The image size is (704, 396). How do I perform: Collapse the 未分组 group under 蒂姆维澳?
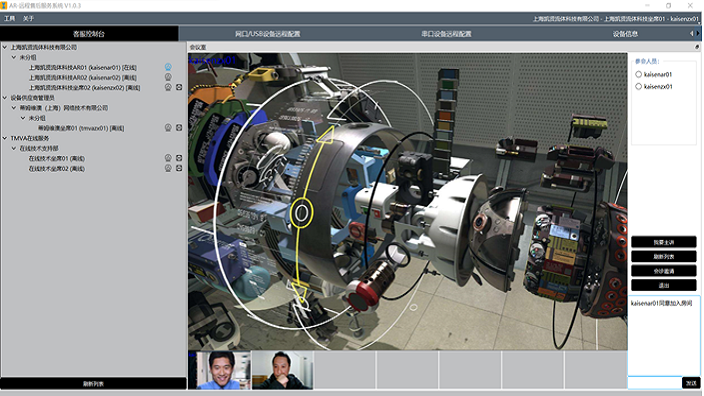23,118
